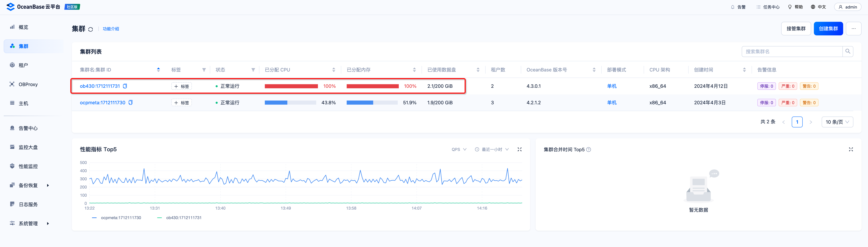Click the refresh icon beside 集群 title

point(90,29)
